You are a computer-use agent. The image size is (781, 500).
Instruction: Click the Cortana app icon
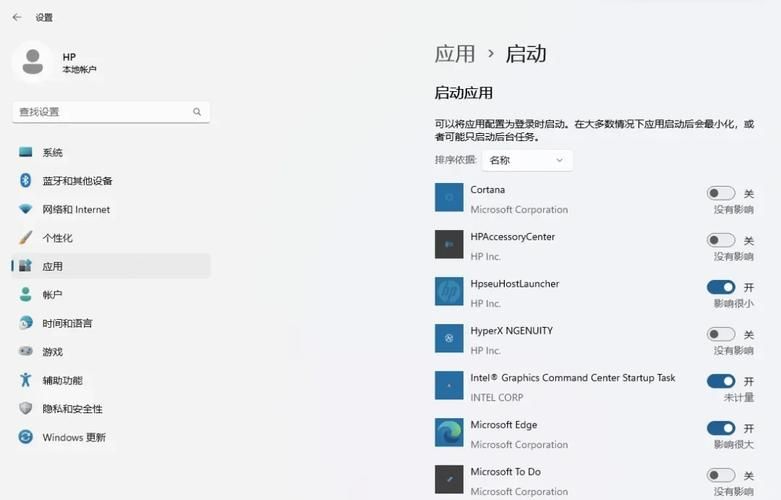449,197
